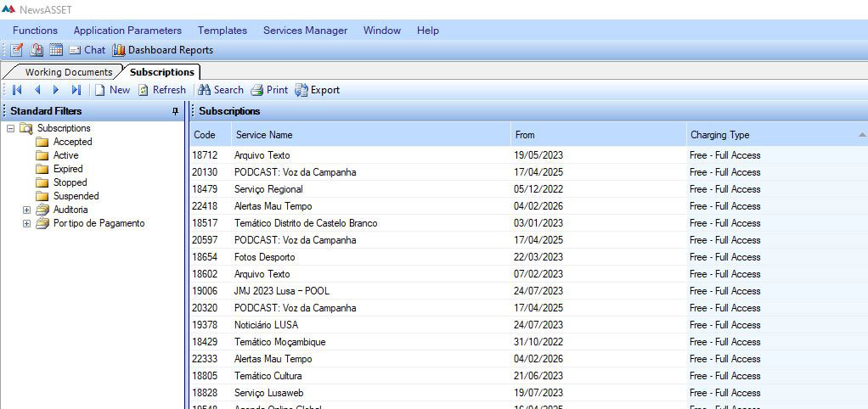Open the Application Parameters menu
The width and height of the screenshot is (868, 409).
[x=127, y=31]
